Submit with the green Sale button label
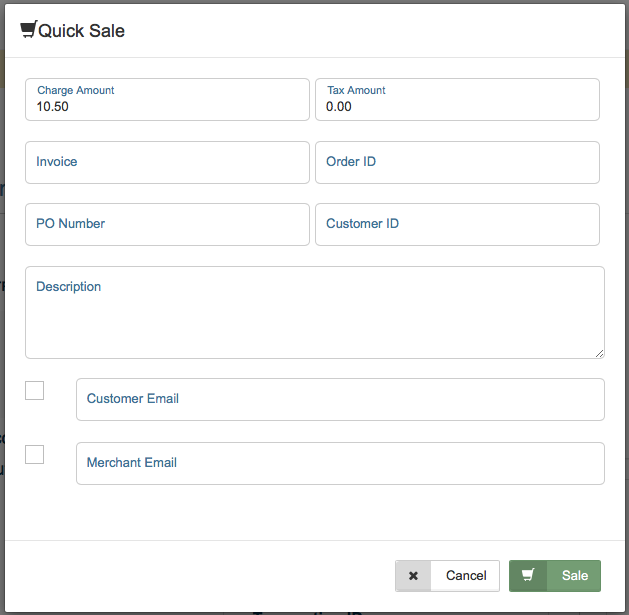 pos(574,576)
